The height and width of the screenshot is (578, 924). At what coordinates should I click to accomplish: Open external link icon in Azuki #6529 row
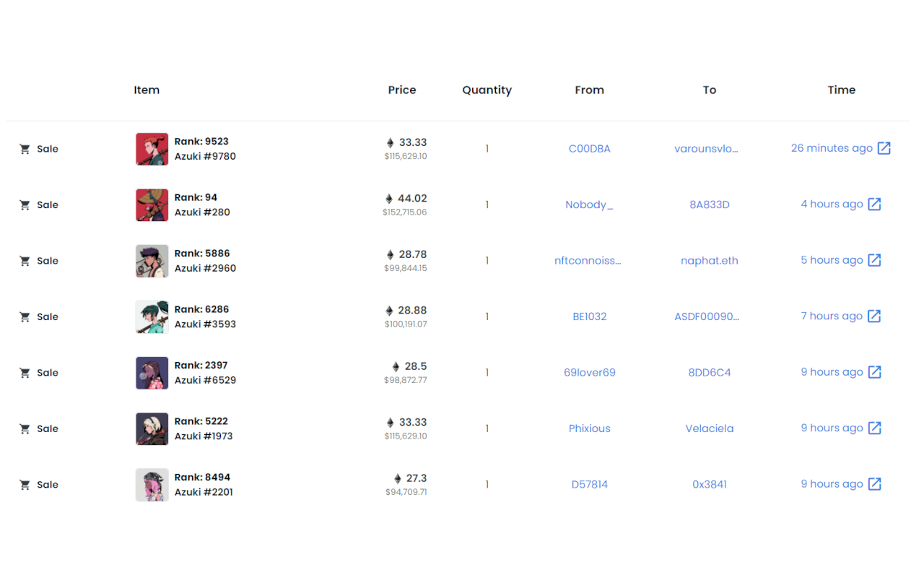pos(874,372)
